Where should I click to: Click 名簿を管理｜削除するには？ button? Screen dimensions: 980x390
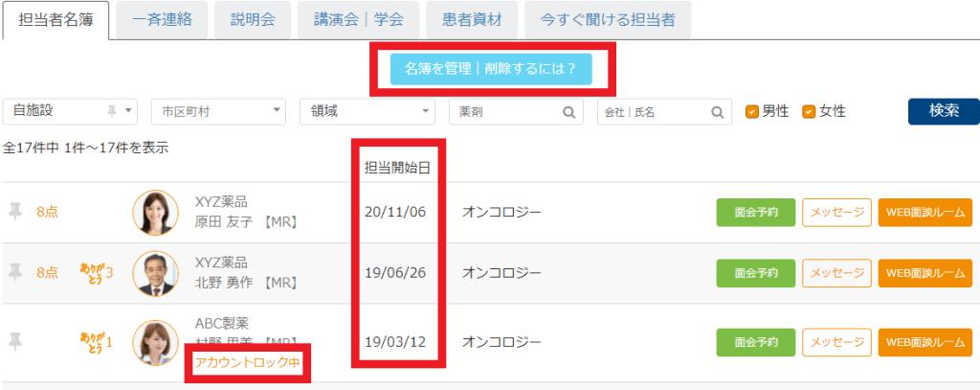[490, 69]
